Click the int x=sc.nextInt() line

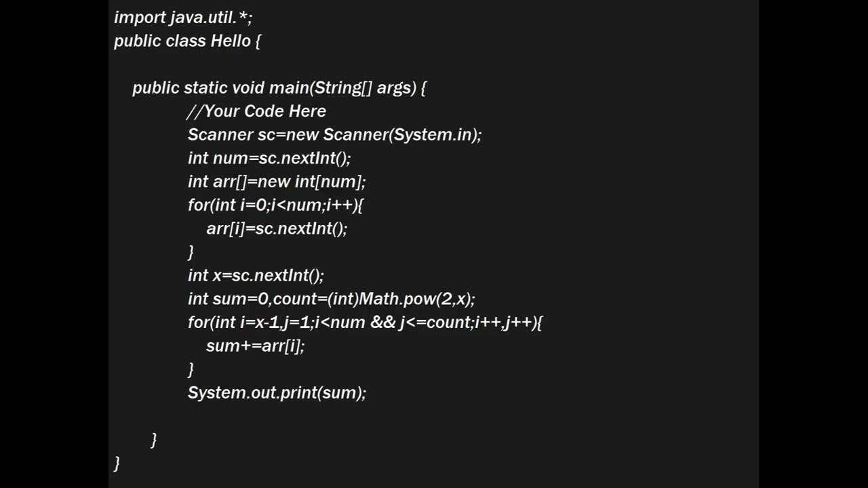(256, 276)
